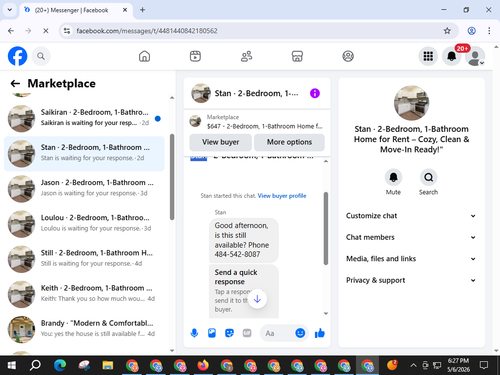Click the unread blue dot on Saikiran
500x375 pixels.
158,119
